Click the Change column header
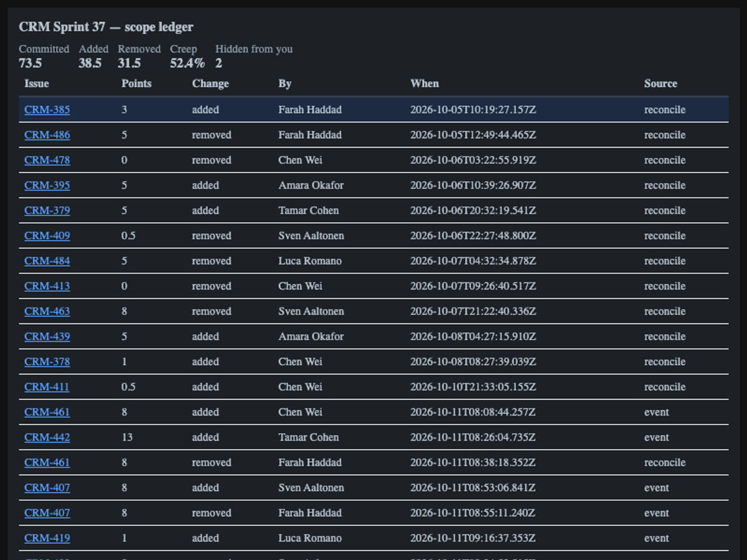 coord(210,83)
